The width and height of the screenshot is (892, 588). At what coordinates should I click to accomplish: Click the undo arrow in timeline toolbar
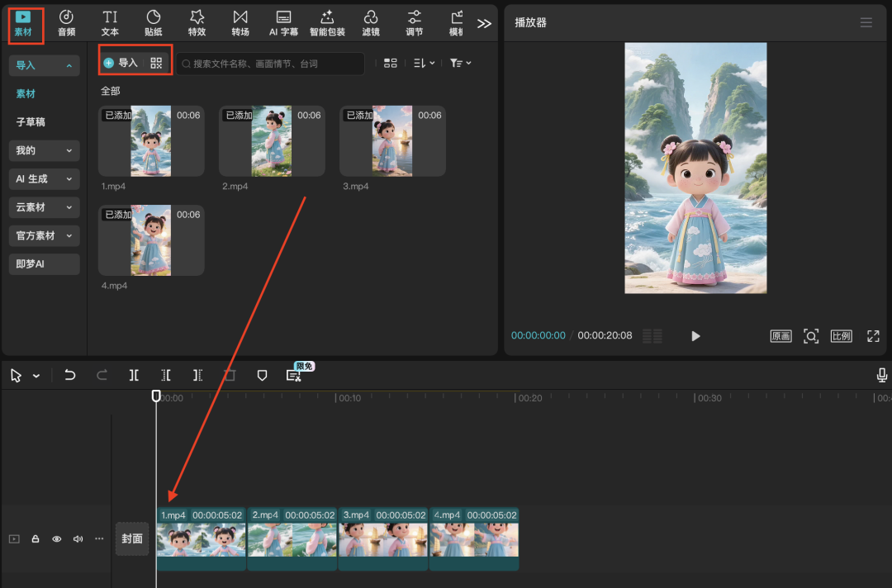[x=70, y=375]
